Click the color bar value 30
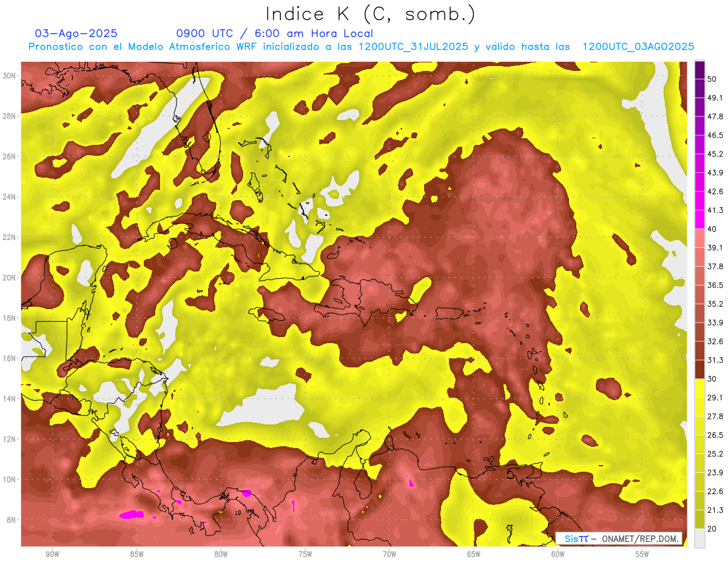The image size is (728, 562). point(712,379)
